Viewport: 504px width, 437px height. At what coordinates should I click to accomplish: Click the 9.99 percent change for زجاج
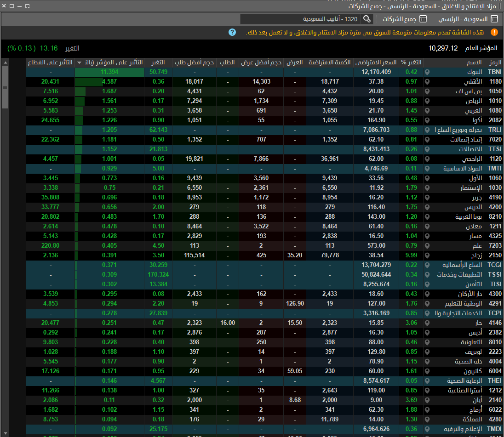pos(412,255)
